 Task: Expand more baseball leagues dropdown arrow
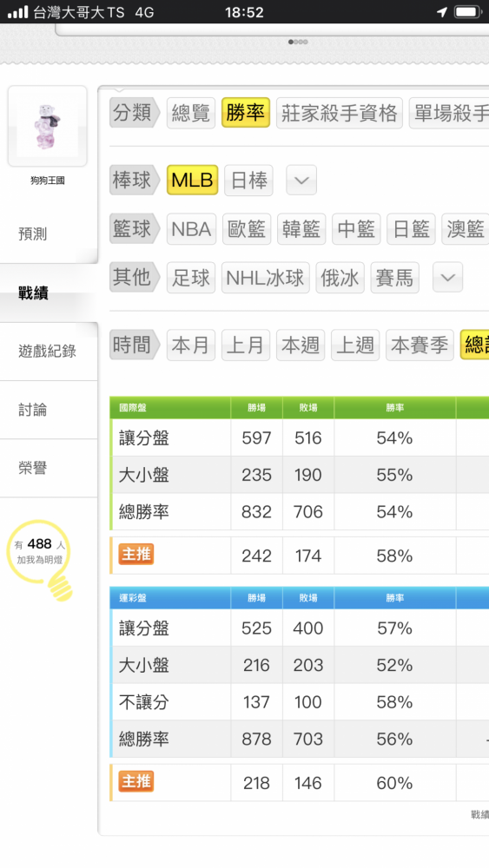(301, 180)
